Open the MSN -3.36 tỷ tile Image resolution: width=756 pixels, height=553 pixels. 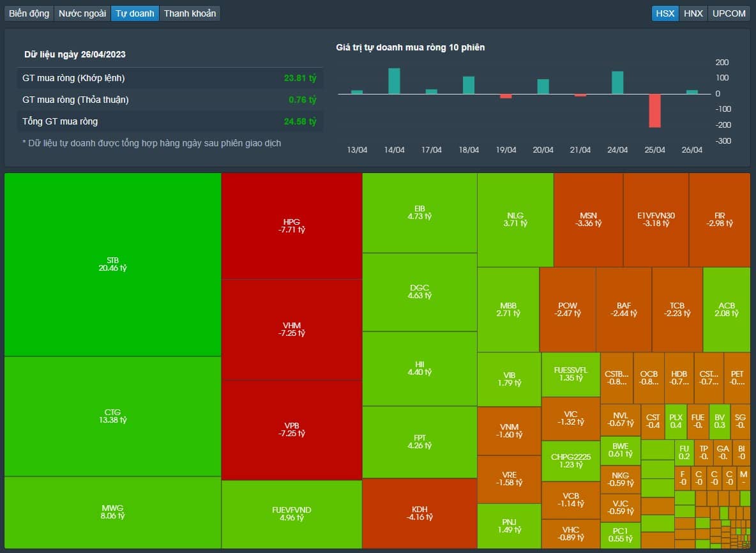pyautogui.click(x=588, y=220)
